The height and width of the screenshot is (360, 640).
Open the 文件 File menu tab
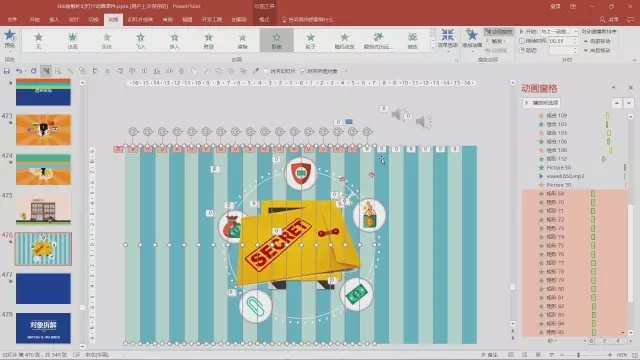click(x=12, y=20)
